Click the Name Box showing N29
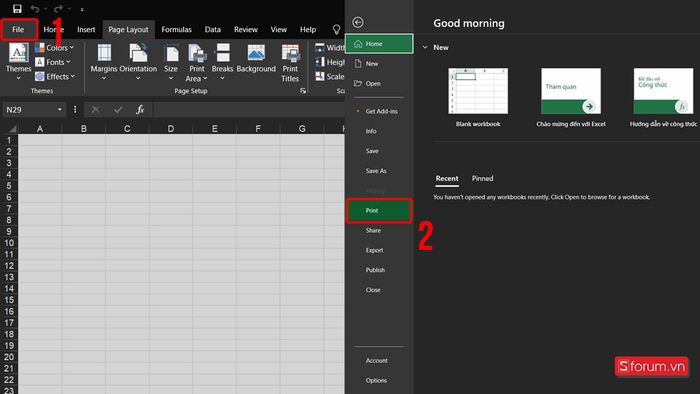The height and width of the screenshot is (394, 700). [x=29, y=109]
